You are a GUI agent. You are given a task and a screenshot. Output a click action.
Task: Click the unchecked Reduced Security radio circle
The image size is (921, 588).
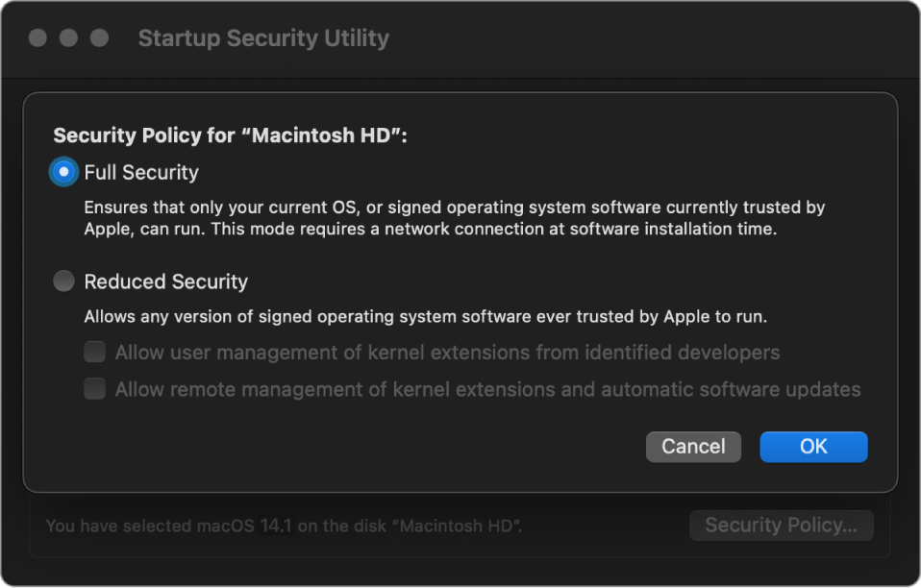[63, 281]
